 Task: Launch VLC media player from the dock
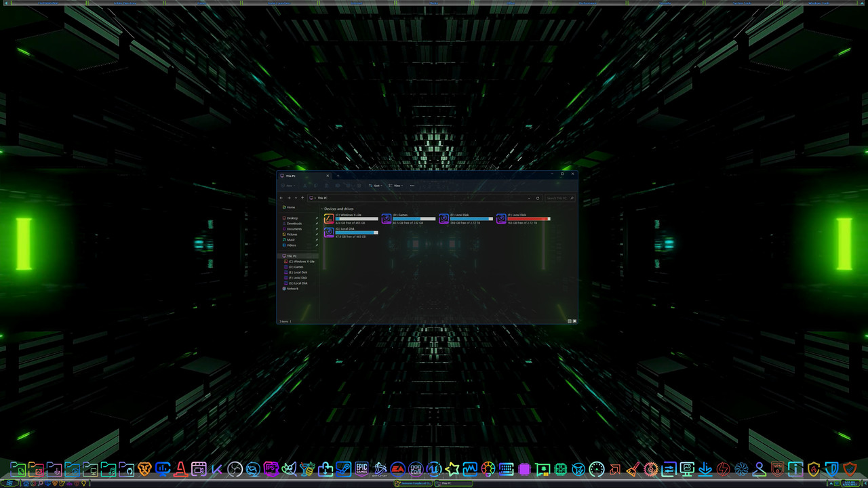click(180, 468)
